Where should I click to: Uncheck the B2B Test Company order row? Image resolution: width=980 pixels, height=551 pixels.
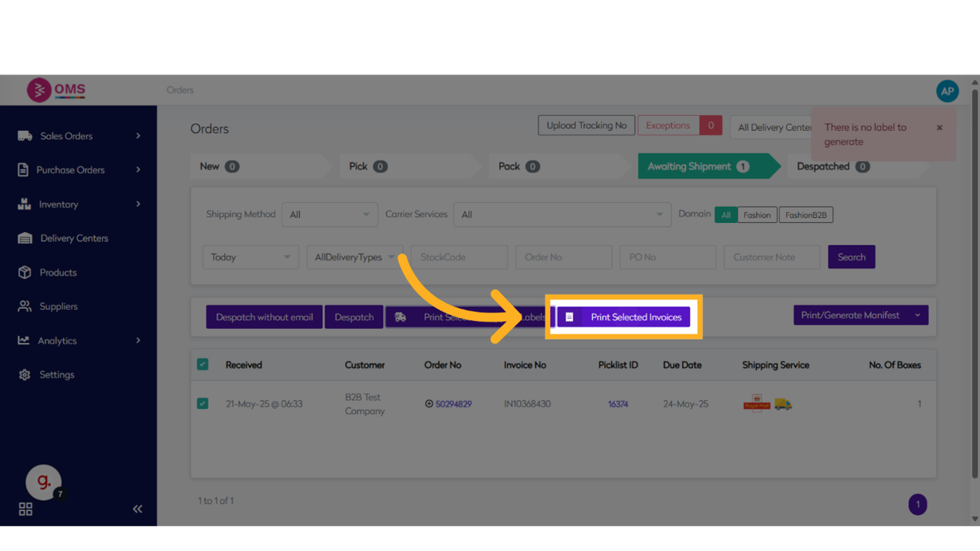point(203,404)
